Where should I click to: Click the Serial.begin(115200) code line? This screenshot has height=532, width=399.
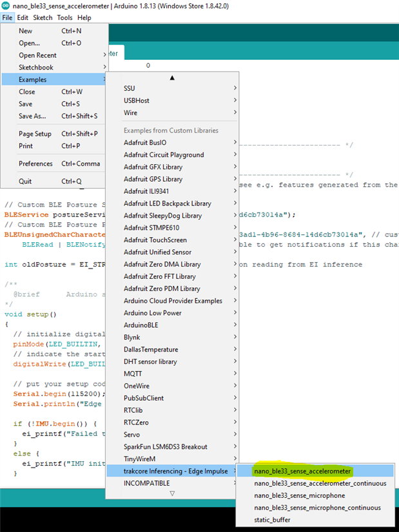point(59,394)
